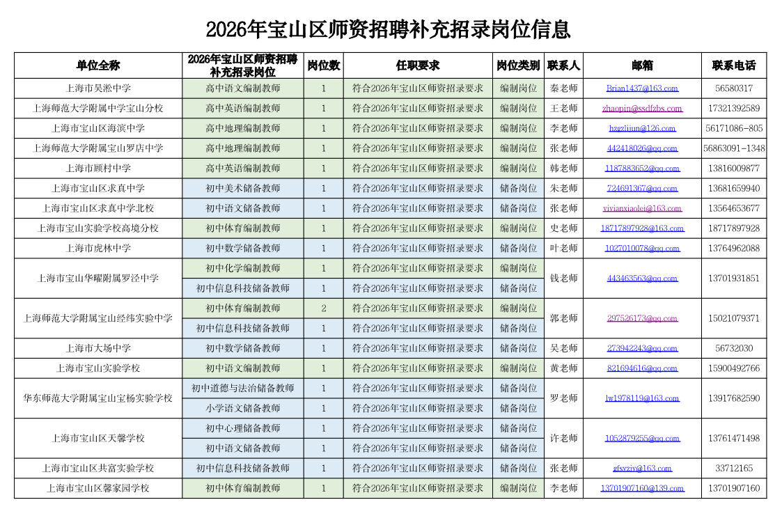
Task: Select the 上海市大场中学 cell
Action: coord(98,348)
